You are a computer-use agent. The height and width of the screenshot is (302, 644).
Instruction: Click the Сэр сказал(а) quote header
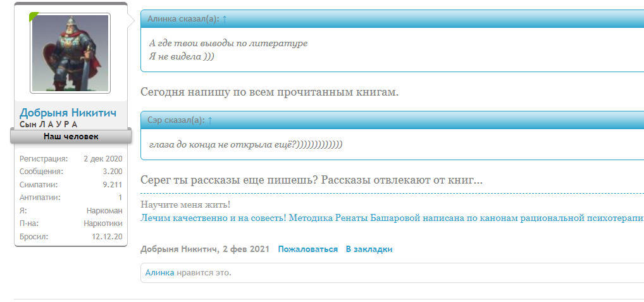tap(392, 120)
